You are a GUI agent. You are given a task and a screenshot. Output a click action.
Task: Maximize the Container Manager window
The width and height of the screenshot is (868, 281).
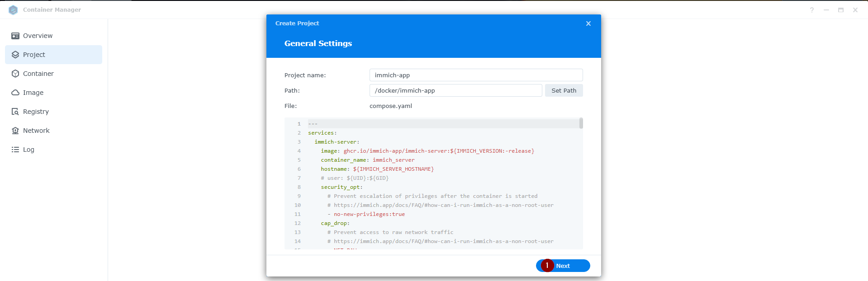[x=841, y=10]
